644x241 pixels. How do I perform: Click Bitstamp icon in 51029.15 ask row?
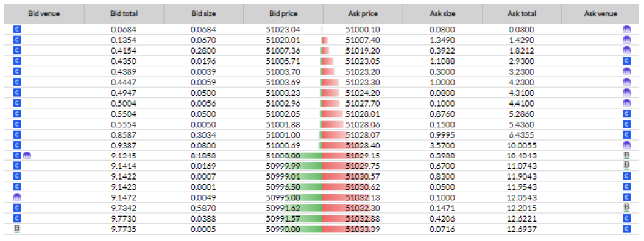(x=626, y=156)
